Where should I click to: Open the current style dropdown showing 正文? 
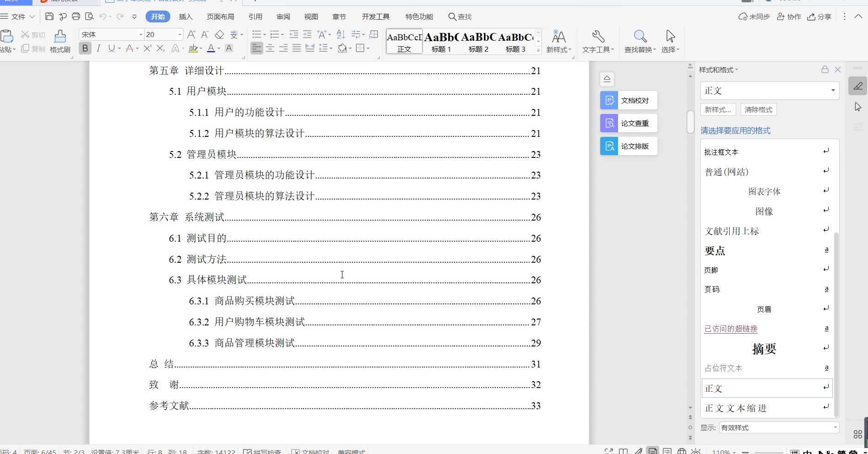[770, 91]
